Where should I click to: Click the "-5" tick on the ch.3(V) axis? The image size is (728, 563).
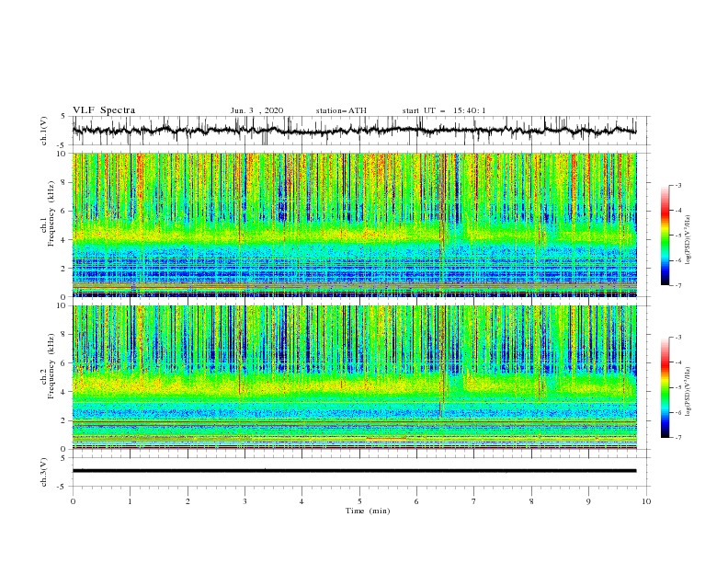pos(63,487)
